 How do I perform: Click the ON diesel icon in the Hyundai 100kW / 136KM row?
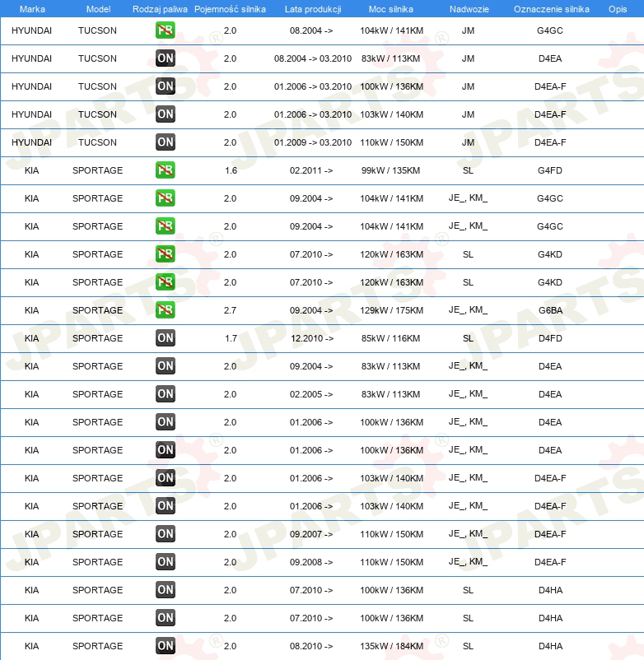[x=165, y=86]
